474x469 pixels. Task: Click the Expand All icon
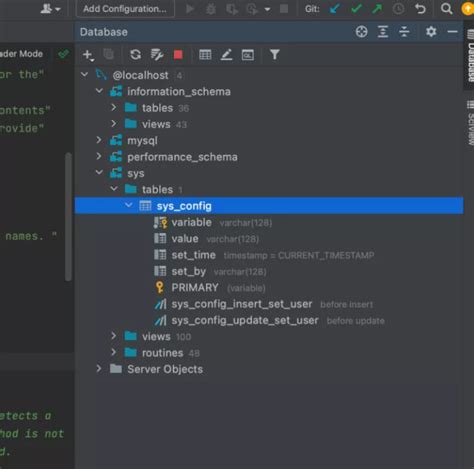(x=383, y=32)
